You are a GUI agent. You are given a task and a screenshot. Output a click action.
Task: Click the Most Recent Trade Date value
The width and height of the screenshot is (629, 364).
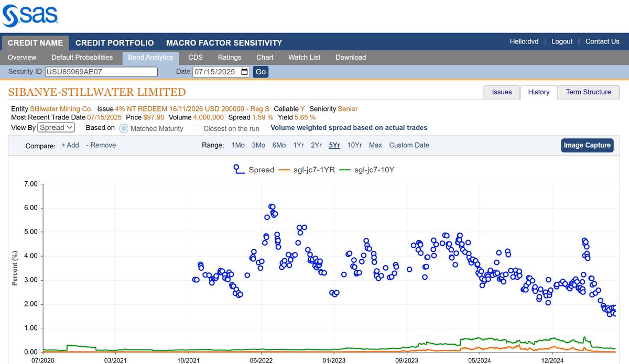[104, 117]
